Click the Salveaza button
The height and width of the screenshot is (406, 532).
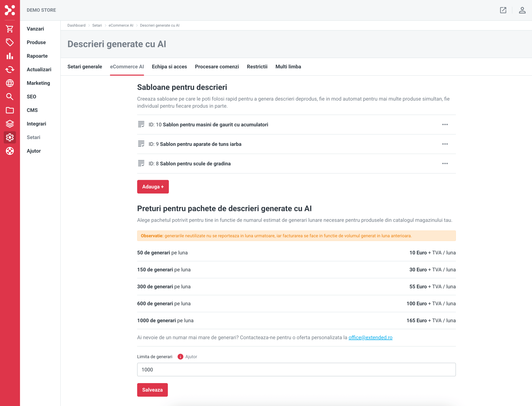[153, 390]
